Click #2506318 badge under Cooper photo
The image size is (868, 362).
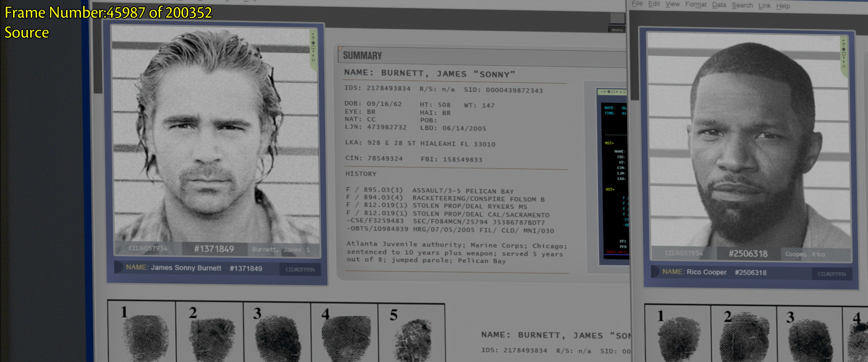748,254
